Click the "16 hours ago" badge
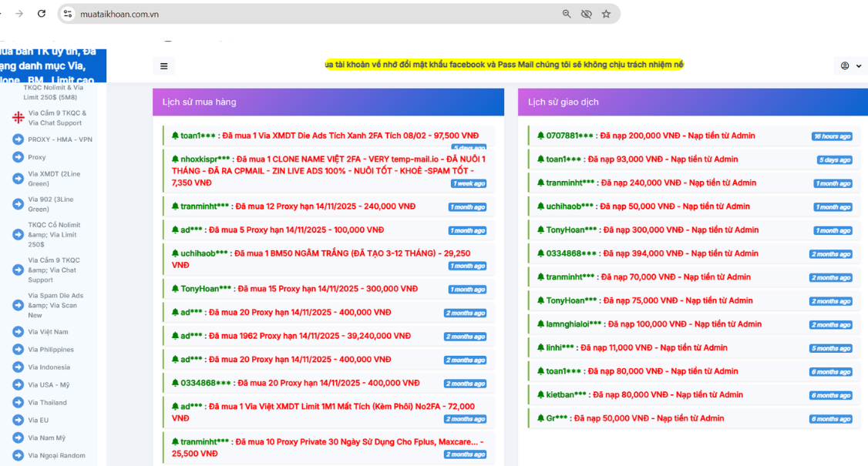 (x=831, y=136)
